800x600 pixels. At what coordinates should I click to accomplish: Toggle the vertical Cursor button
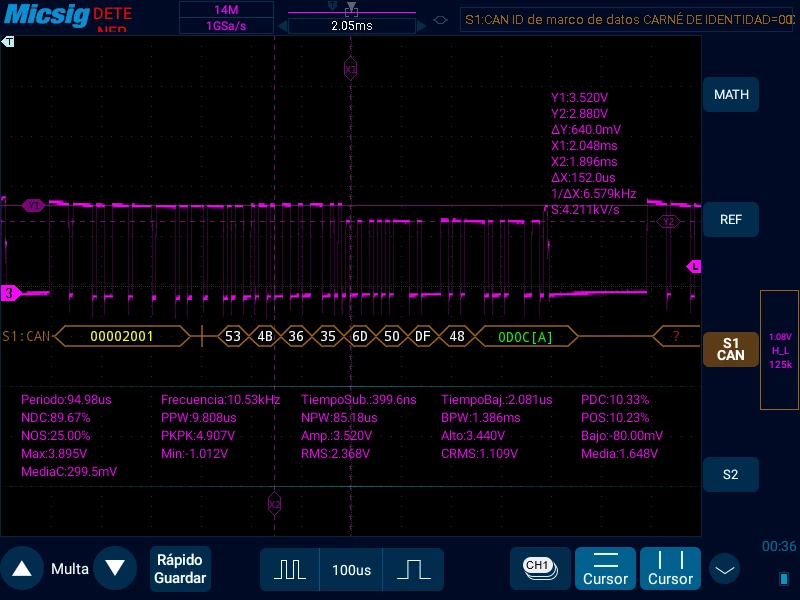pyautogui.click(x=670, y=568)
